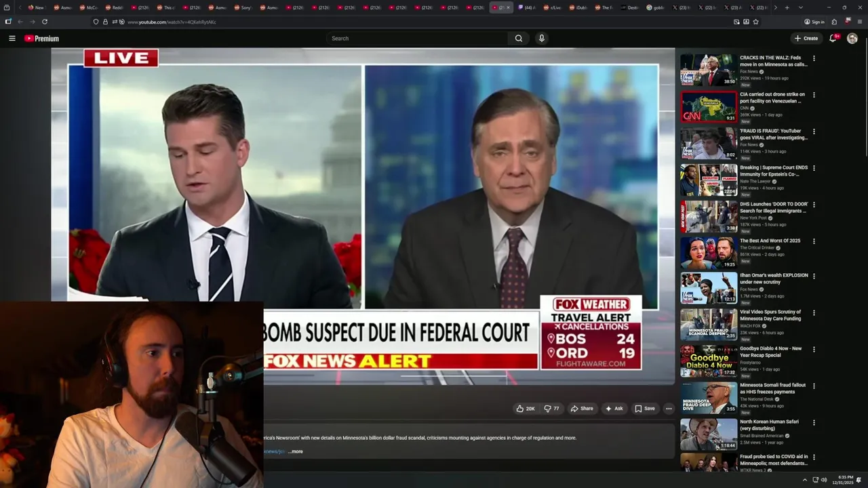The image size is (868, 488).
Task: Click the browser address bar URL
Action: tap(172, 22)
